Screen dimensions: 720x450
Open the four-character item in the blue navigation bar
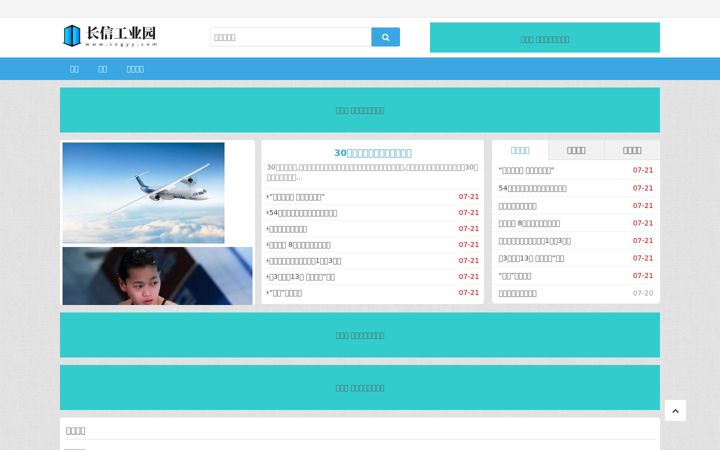(135, 69)
